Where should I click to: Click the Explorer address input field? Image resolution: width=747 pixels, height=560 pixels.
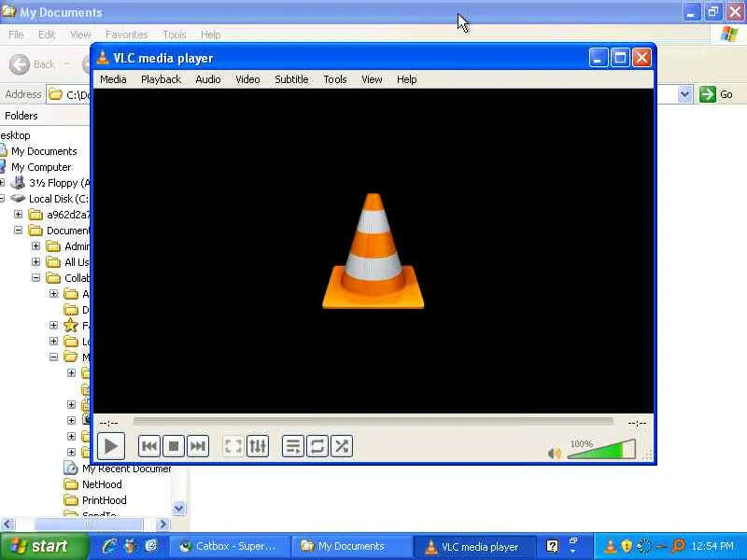(71, 95)
